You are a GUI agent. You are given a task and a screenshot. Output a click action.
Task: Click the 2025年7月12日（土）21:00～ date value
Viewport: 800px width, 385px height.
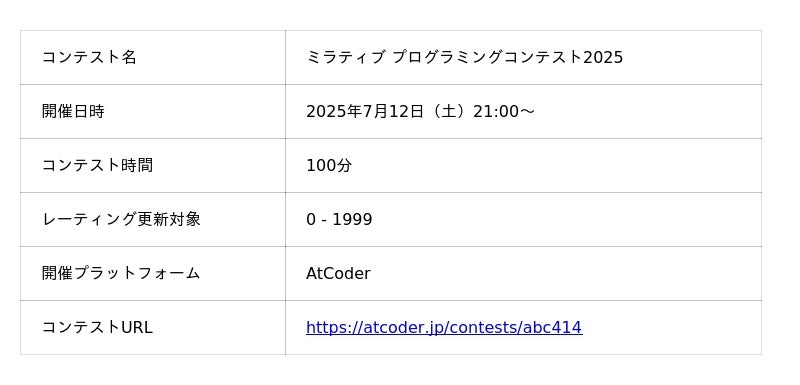point(420,111)
